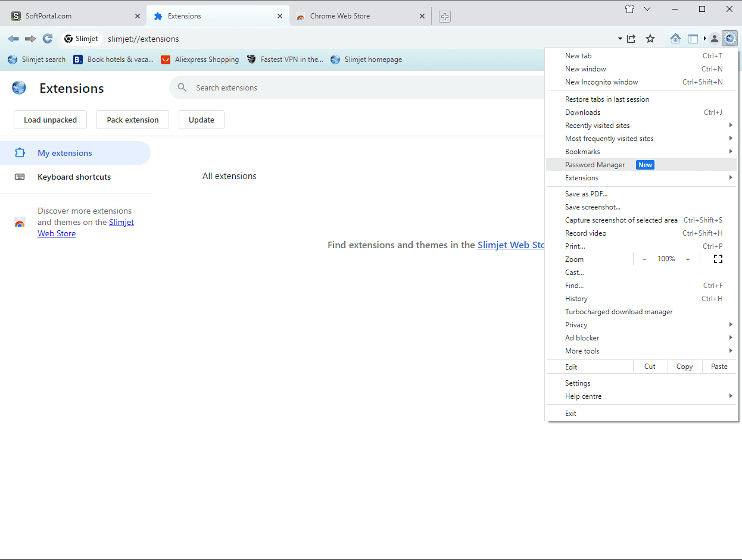This screenshot has width=742, height=560.
Task: Expand the More tools submenu
Action: click(x=641, y=351)
